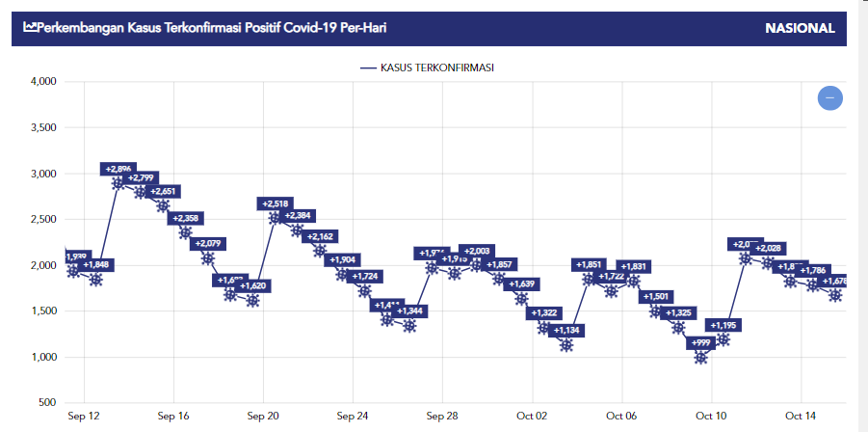The width and height of the screenshot is (868, 432).
Task: Click the chart icon beside the header title
Action: pyautogui.click(x=29, y=28)
